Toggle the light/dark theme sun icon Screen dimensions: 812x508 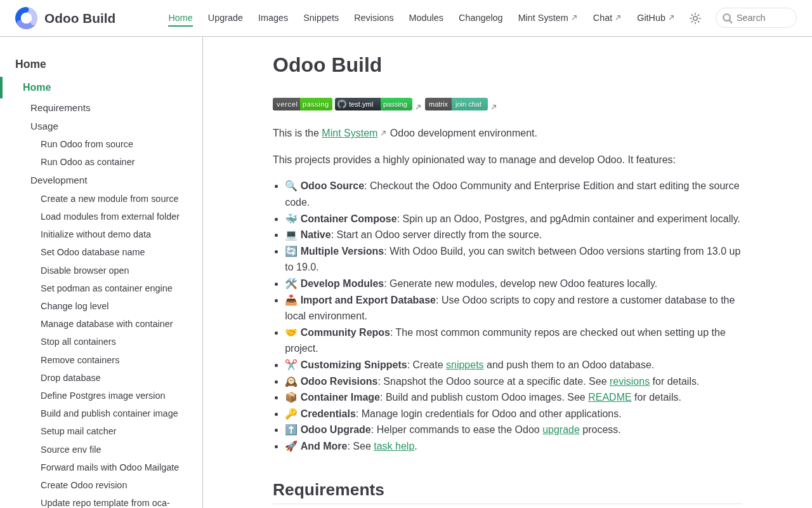click(695, 18)
